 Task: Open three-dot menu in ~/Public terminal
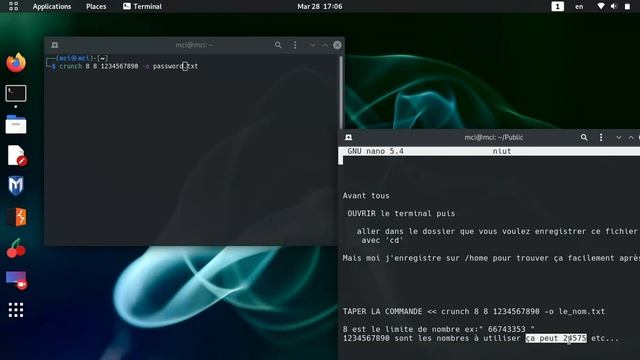coord(601,138)
